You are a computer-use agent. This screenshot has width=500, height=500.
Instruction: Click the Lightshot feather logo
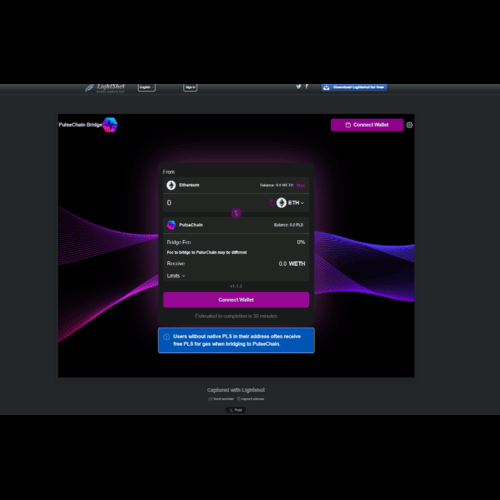point(89,88)
